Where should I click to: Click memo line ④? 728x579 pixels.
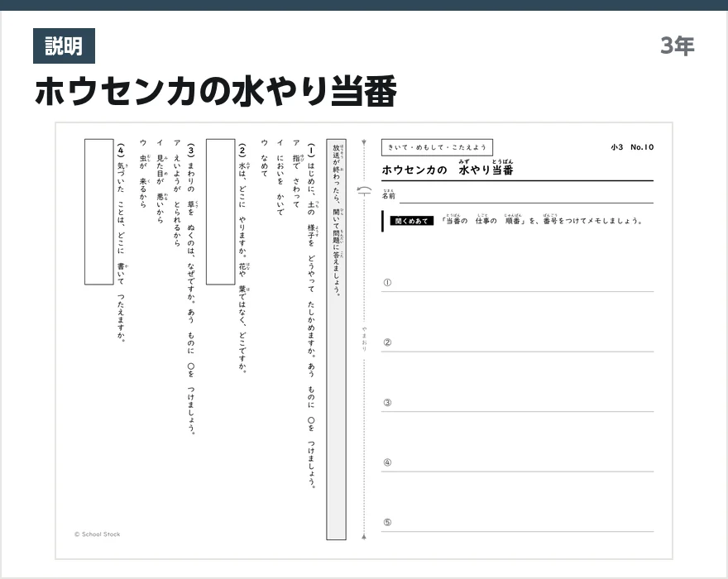click(x=517, y=462)
